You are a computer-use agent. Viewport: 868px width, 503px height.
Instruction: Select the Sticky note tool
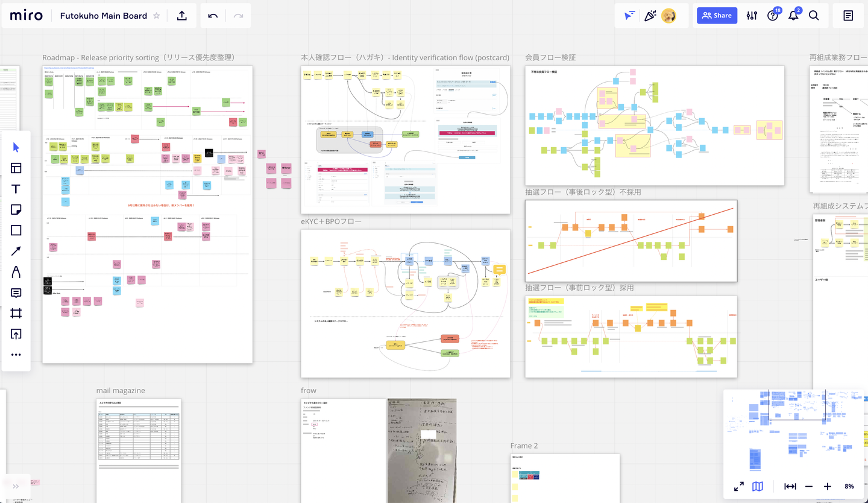tap(16, 210)
